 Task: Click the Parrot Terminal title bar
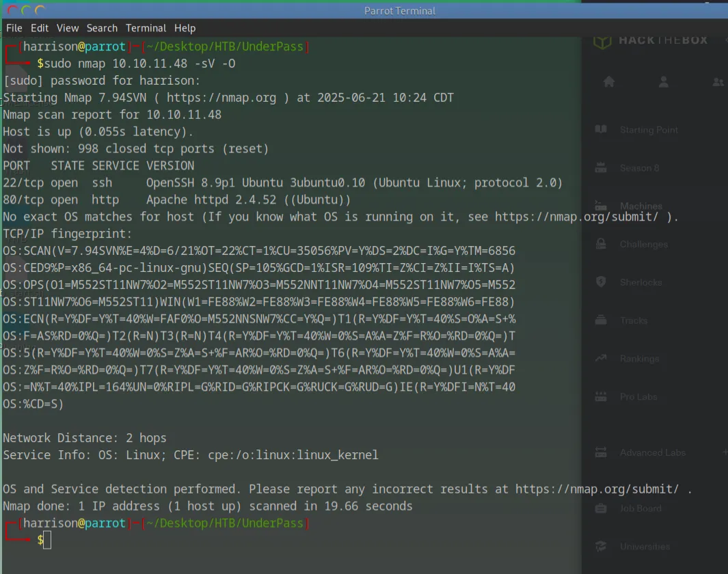coord(400,10)
